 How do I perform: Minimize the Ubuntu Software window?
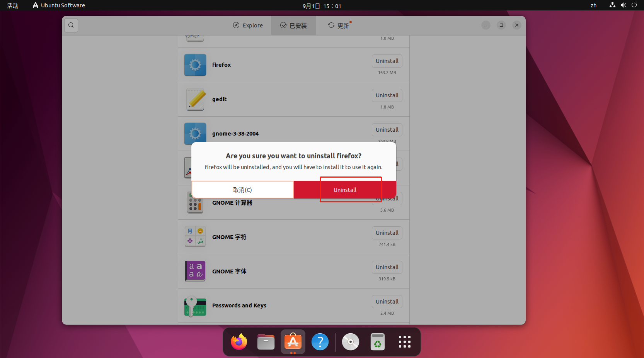click(x=486, y=25)
